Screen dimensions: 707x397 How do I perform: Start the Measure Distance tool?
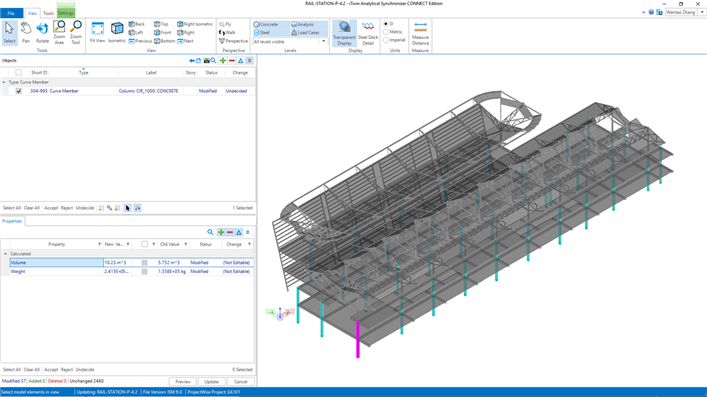click(420, 33)
